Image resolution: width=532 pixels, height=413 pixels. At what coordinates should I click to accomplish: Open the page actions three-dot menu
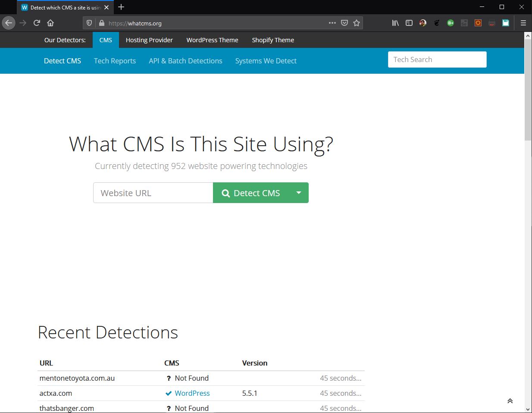click(332, 23)
